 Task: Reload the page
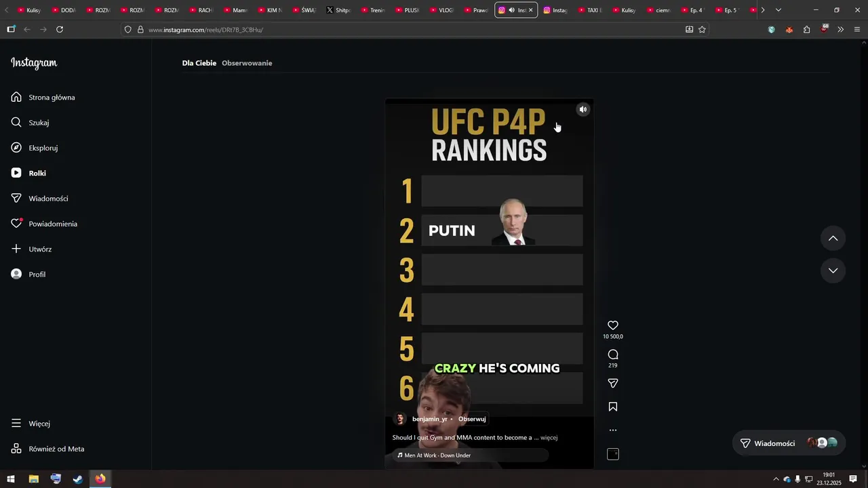[x=60, y=30]
